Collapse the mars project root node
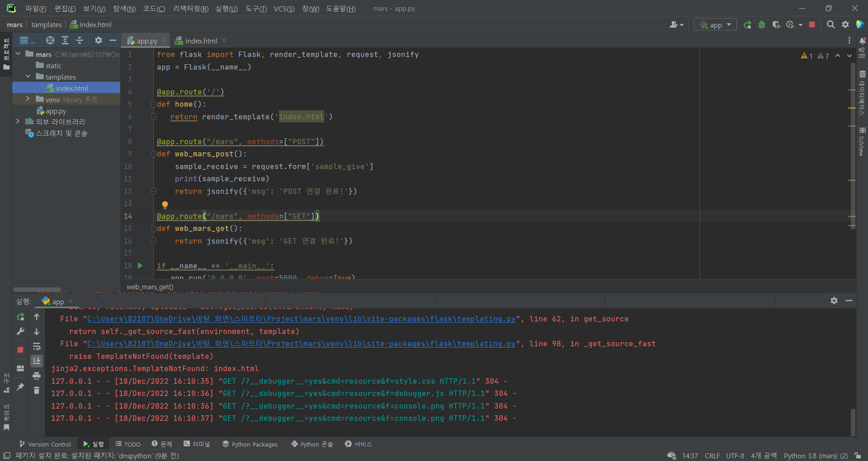 (x=18, y=54)
